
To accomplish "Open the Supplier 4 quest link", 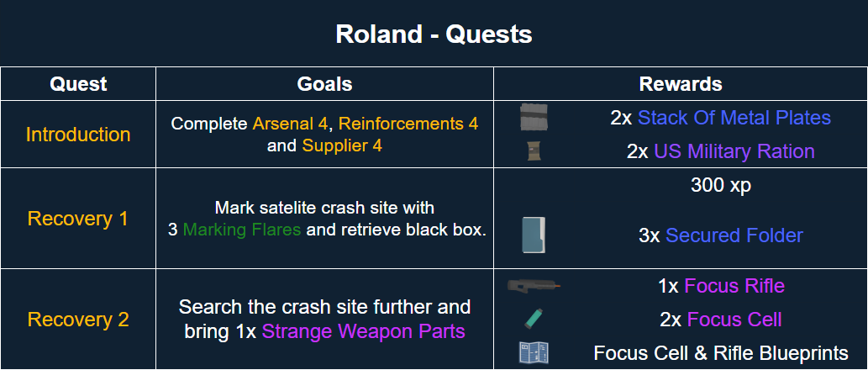I will [x=342, y=145].
